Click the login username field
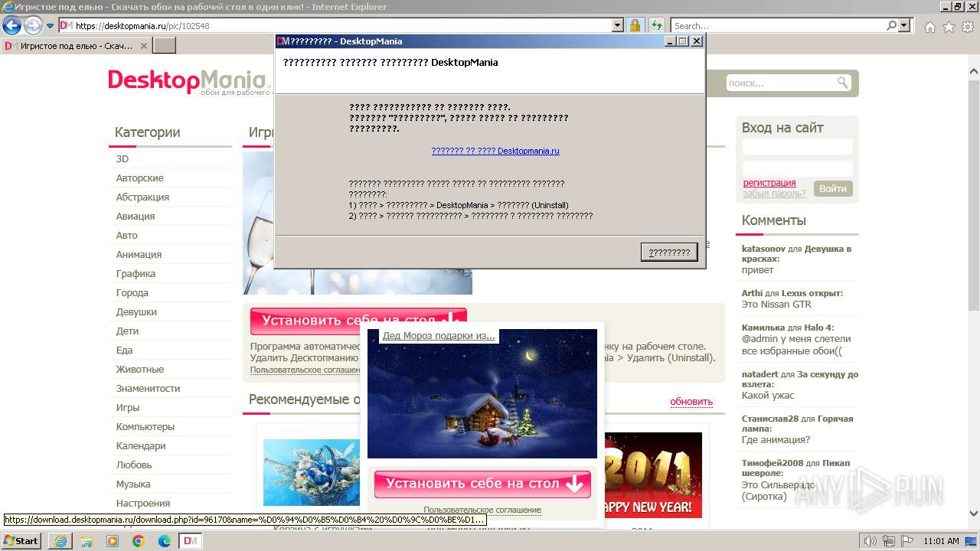Screen dimensions: 980x551 point(797,147)
